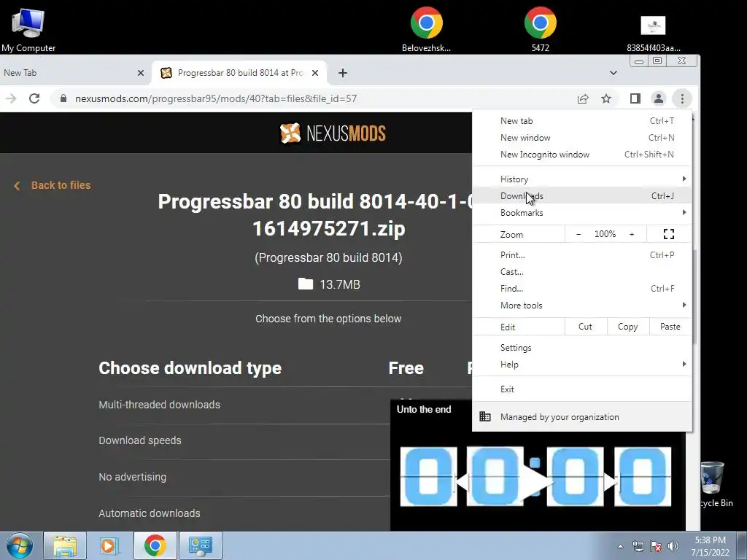
Task: View site information via lock icon
Action: click(x=63, y=98)
